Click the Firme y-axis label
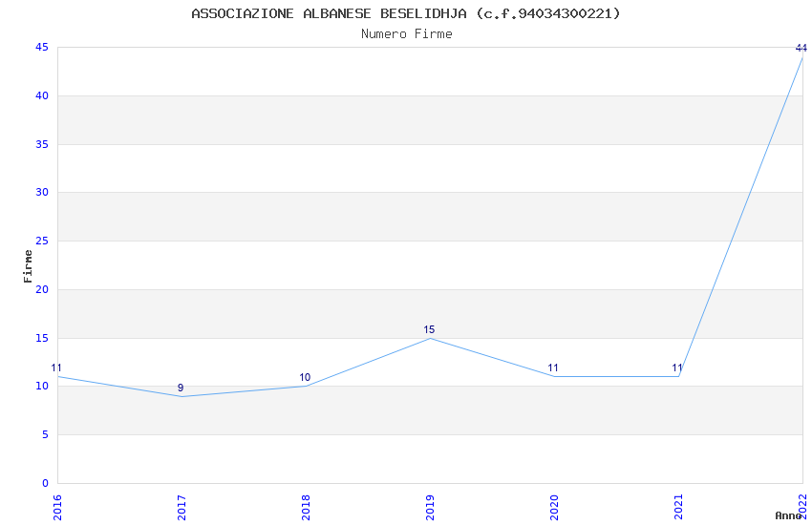This screenshot has height=525, width=812. coord(28,266)
